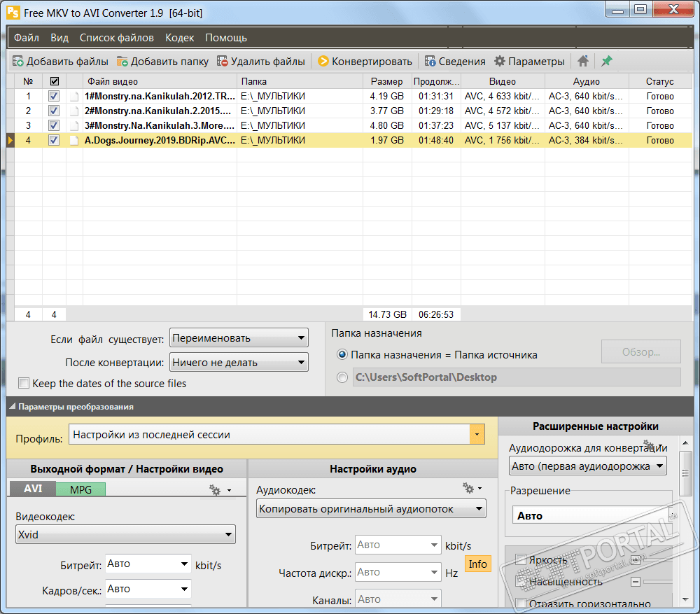Click the Обзор... browse button

point(640,352)
